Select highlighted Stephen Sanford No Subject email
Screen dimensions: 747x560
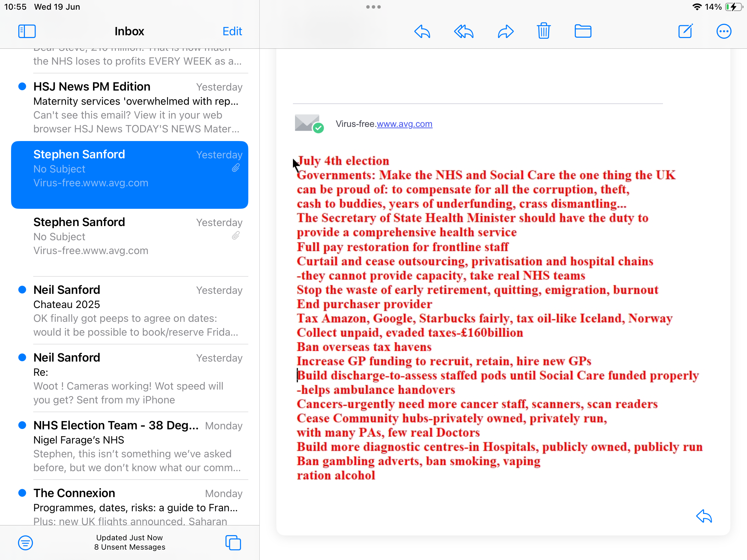click(x=130, y=175)
